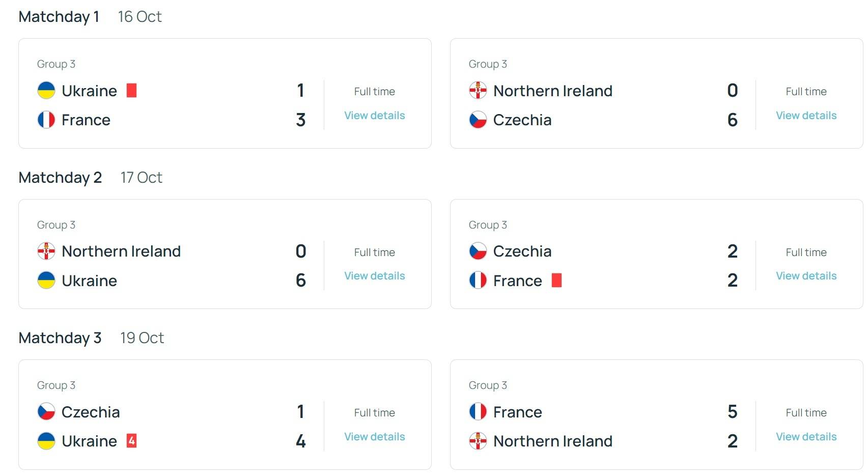This screenshot has height=476, width=868.
Task: Click Ukraine flag in Northern Ireland vs Ukraine match
Action: [x=46, y=281]
